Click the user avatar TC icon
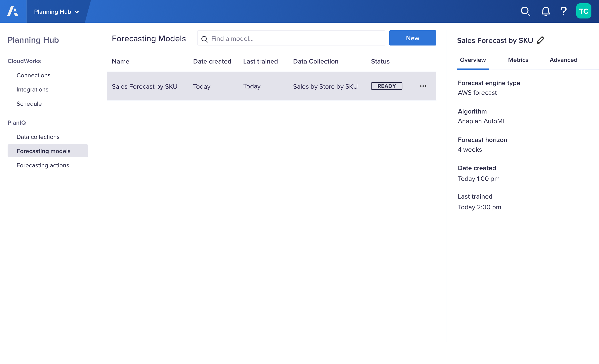Screen dimensions: 599x364 tap(585, 12)
